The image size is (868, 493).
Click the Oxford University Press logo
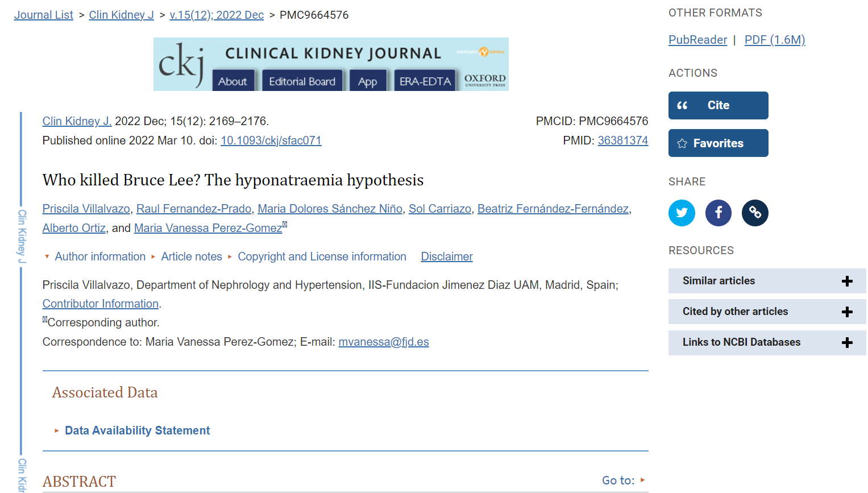[x=484, y=80]
